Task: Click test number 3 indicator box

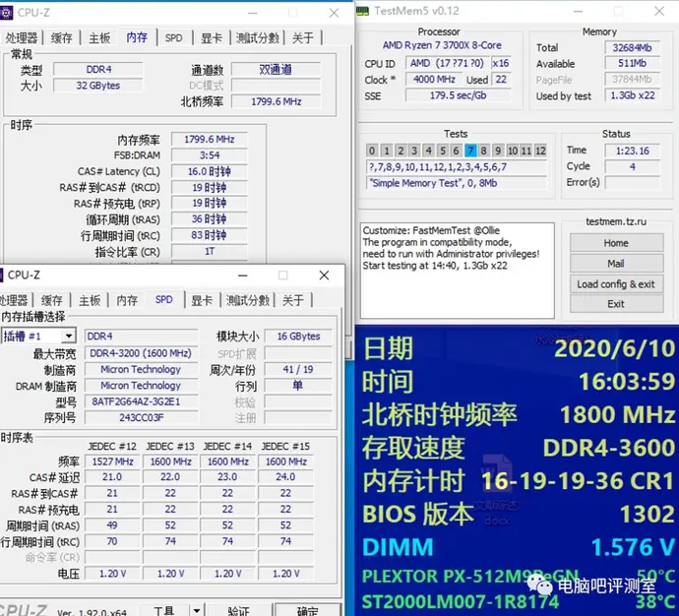Action: click(x=414, y=151)
